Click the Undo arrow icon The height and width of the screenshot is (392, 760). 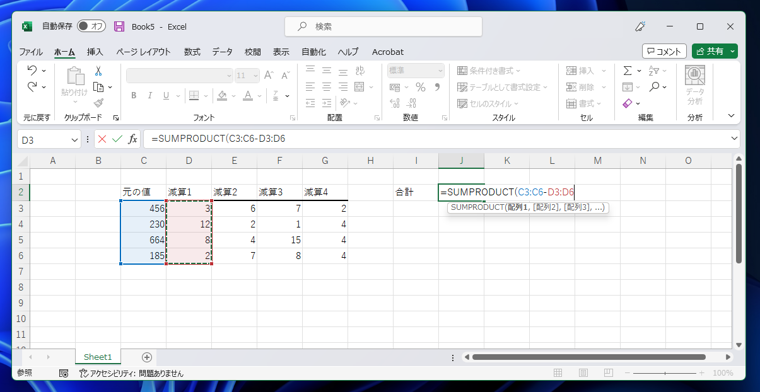point(32,71)
